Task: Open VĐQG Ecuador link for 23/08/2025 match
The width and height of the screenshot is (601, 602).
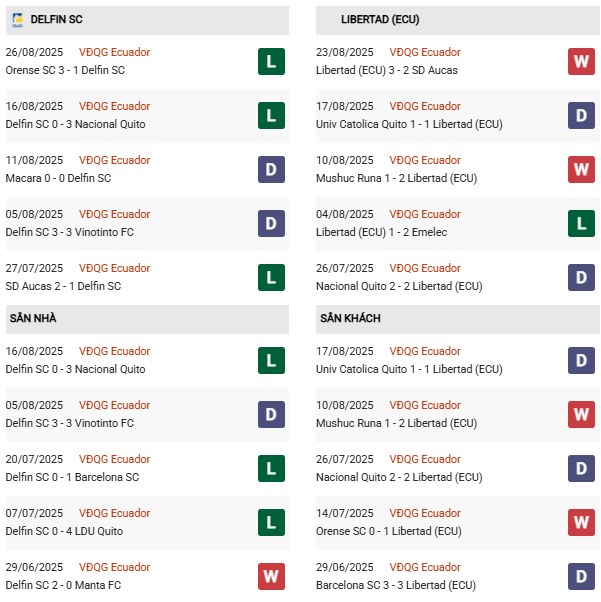Action: point(425,52)
